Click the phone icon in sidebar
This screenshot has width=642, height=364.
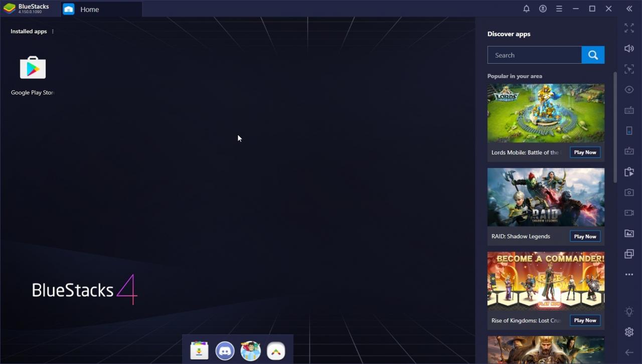point(629,131)
